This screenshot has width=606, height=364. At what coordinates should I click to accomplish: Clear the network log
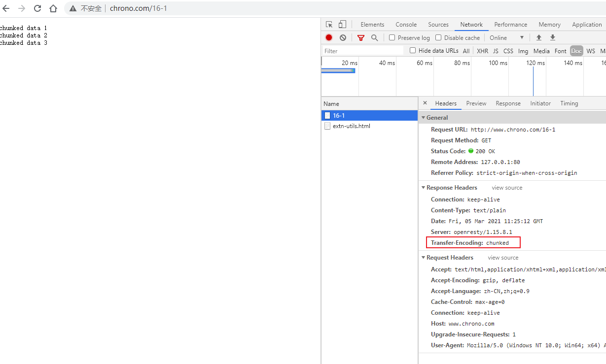(343, 37)
